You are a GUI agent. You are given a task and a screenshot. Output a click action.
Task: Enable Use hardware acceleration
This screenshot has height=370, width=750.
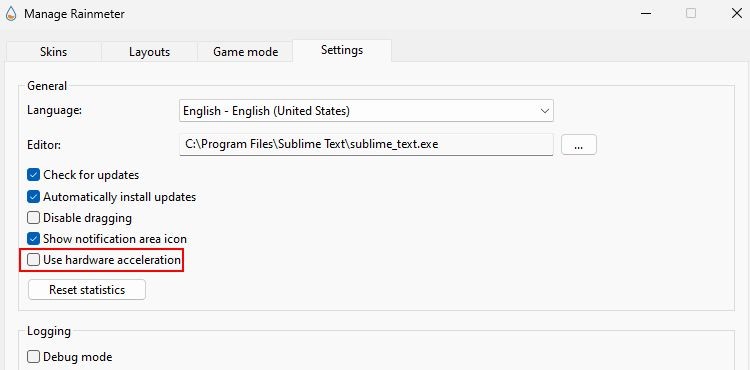point(33,260)
